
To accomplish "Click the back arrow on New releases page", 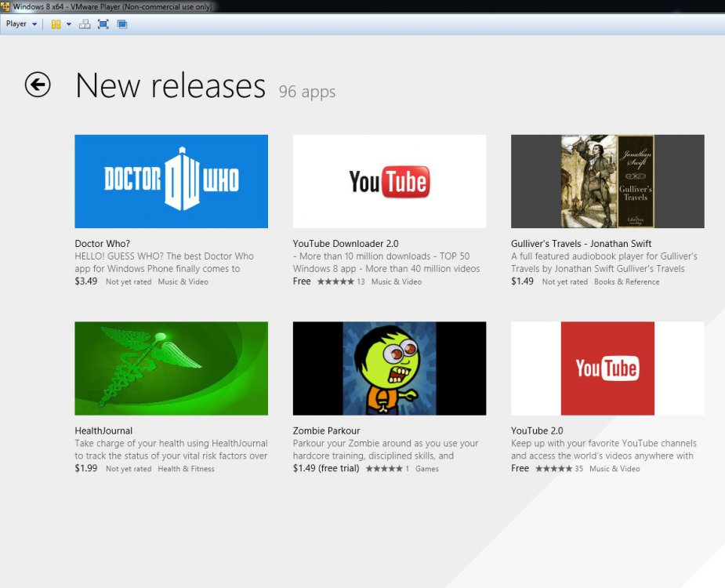I will pyautogui.click(x=36, y=85).
